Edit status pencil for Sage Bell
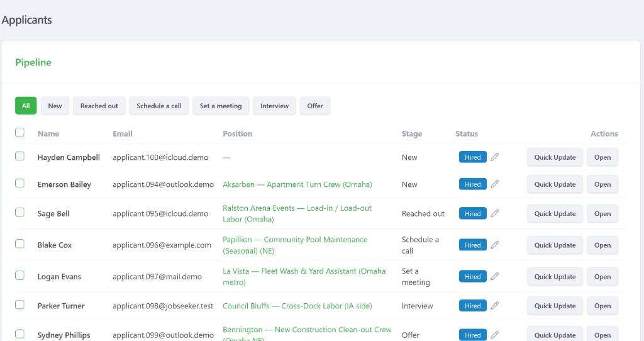Viewport: 644px width, 341px height. click(x=495, y=213)
